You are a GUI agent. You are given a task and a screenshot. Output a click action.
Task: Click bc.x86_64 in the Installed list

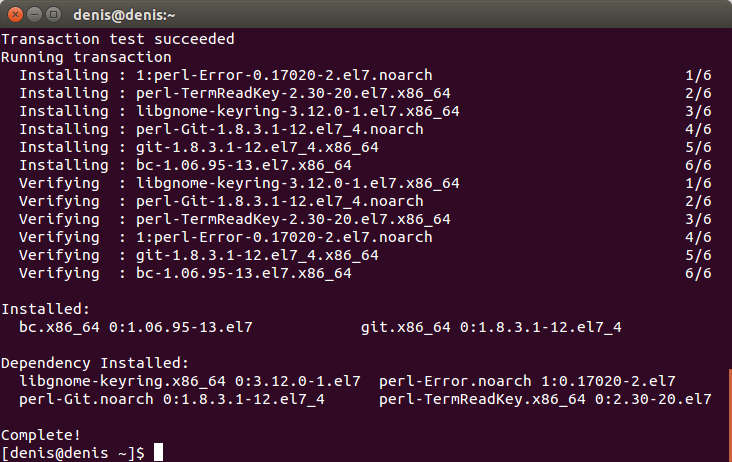(x=59, y=327)
